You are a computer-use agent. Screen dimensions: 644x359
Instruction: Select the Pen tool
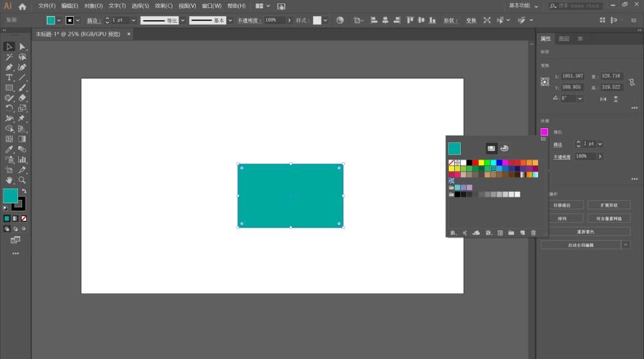[9, 67]
